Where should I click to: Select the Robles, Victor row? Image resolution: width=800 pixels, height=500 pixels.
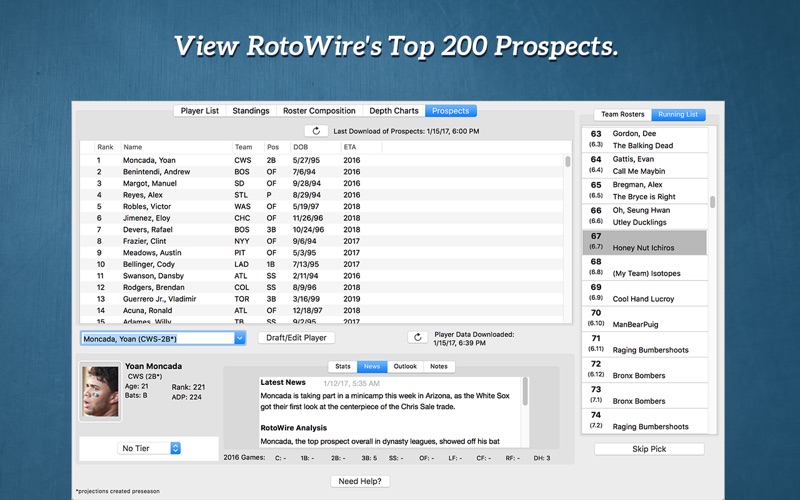point(322,207)
